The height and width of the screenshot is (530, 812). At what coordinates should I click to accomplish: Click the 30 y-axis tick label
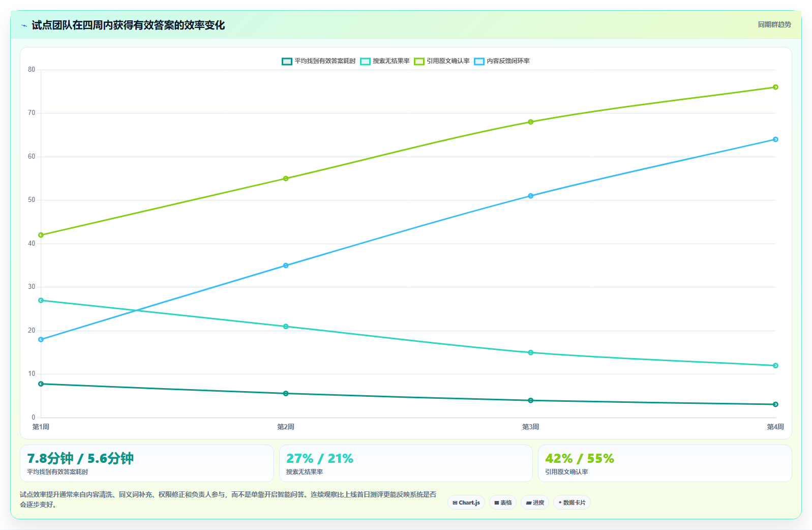click(x=32, y=287)
